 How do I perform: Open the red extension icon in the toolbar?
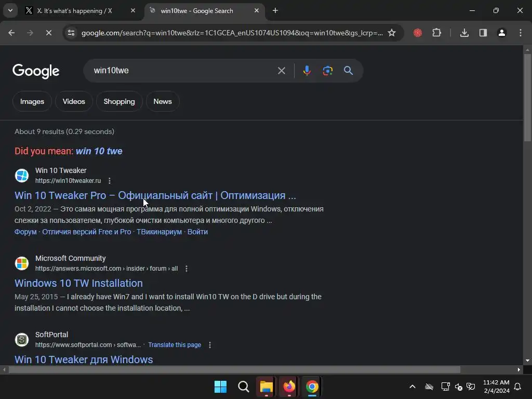click(x=418, y=33)
